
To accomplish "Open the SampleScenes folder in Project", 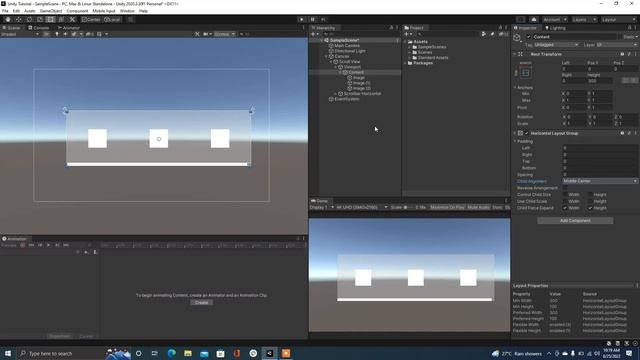I will click(x=431, y=47).
